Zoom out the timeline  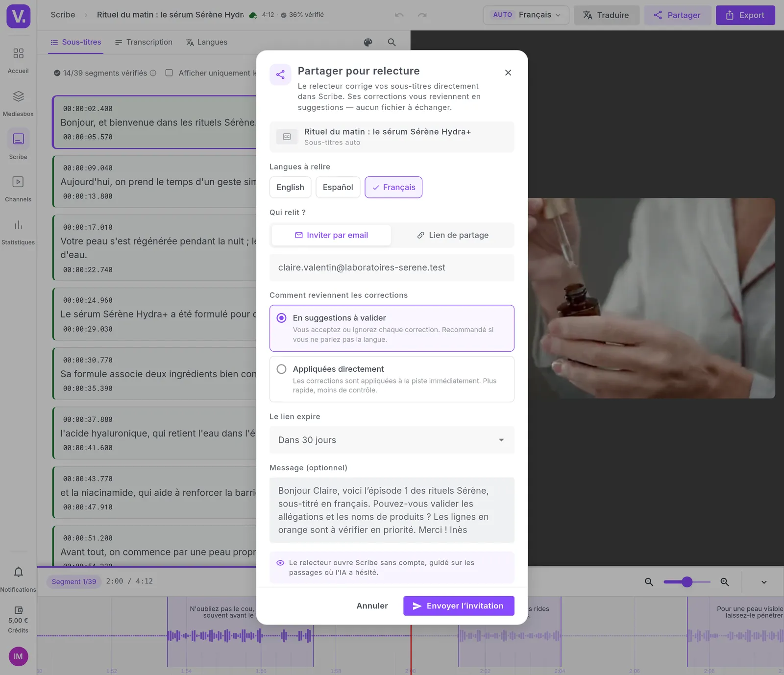click(x=649, y=582)
